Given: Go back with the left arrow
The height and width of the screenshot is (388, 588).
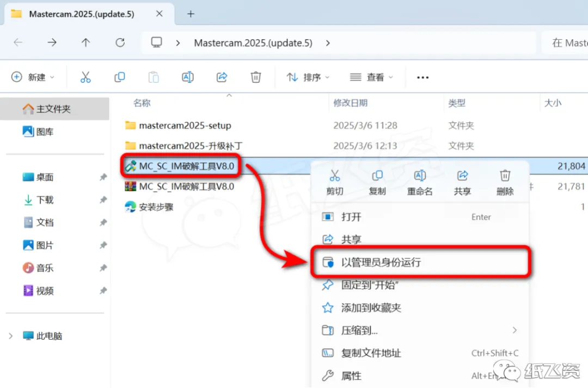Looking at the screenshot, I should 18,43.
